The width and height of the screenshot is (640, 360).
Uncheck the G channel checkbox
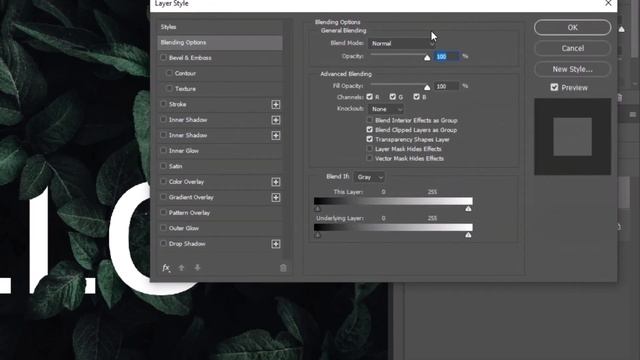click(x=393, y=97)
